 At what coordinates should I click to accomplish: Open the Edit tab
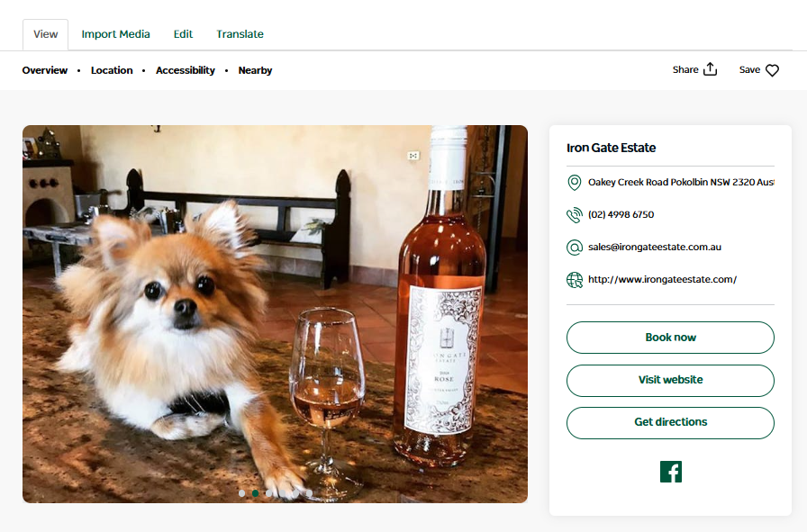[x=183, y=34]
